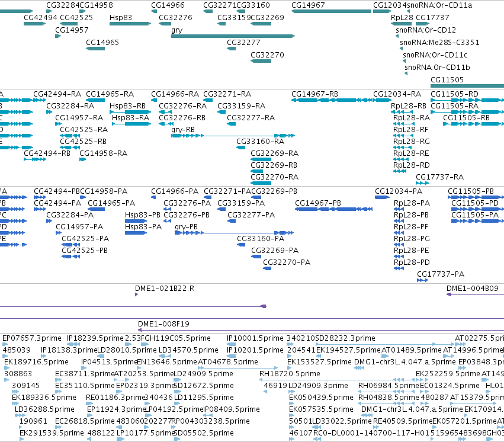Click the RH06984.5prime EST label

coord(389,386)
